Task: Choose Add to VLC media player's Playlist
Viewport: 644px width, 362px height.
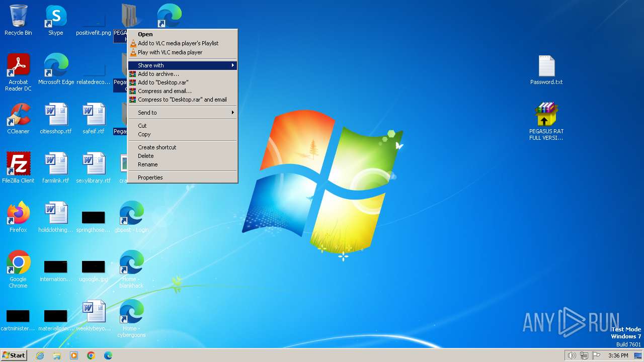Action: tap(183, 43)
